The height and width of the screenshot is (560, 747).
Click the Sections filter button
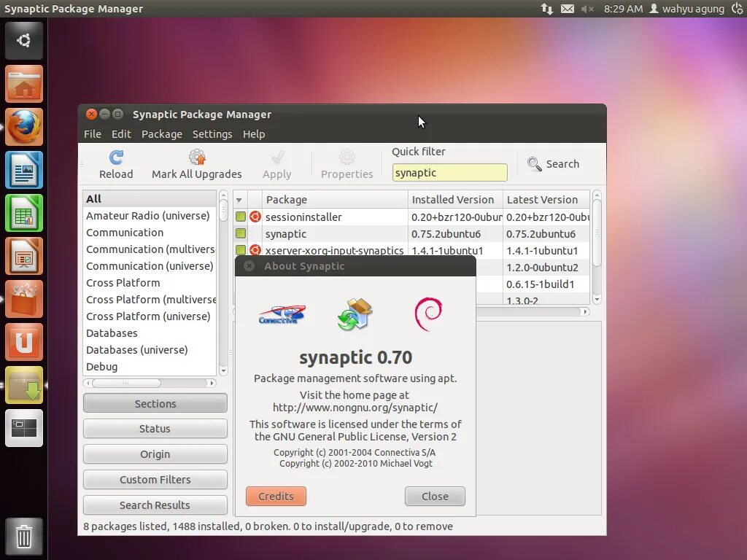click(x=155, y=403)
